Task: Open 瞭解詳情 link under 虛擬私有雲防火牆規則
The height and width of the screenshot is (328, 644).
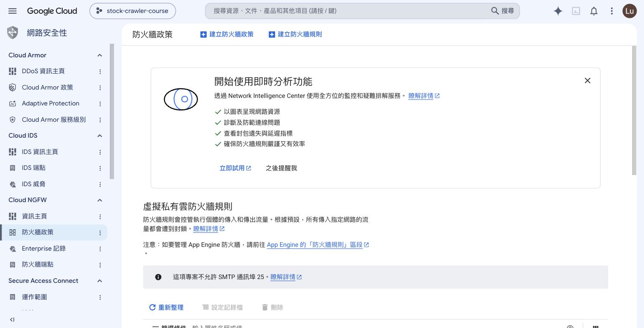Action: click(x=209, y=229)
